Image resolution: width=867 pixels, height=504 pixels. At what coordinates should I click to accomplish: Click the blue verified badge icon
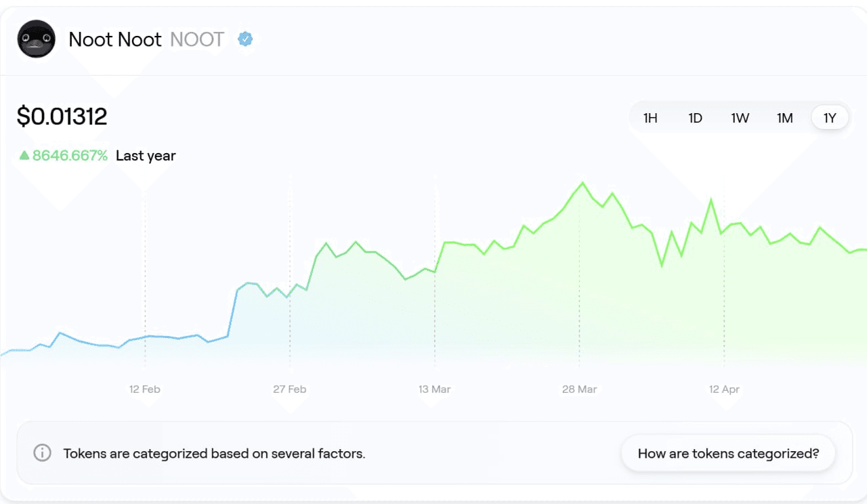pos(245,39)
